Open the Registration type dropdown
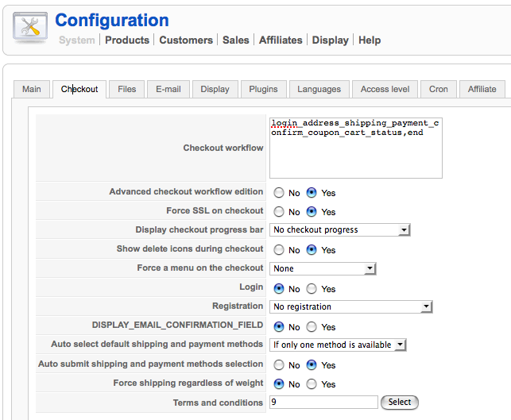The height and width of the screenshot is (420, 511). tap(351, 306)
